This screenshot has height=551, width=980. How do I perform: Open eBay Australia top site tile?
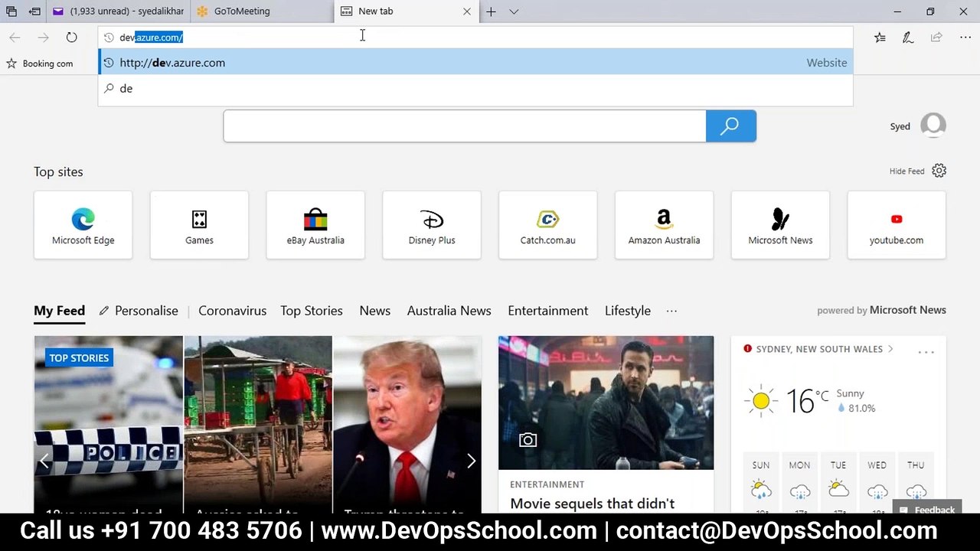[315, 225]
